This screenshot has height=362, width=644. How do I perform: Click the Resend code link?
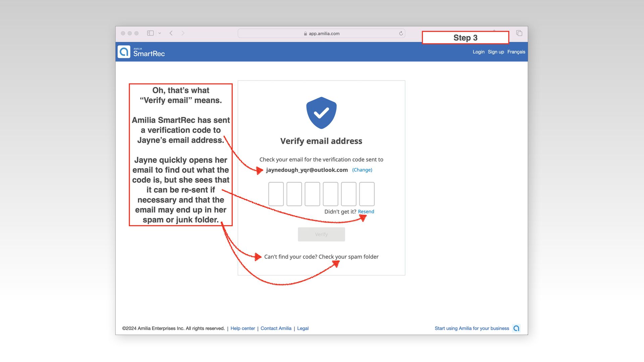(366, 212)
